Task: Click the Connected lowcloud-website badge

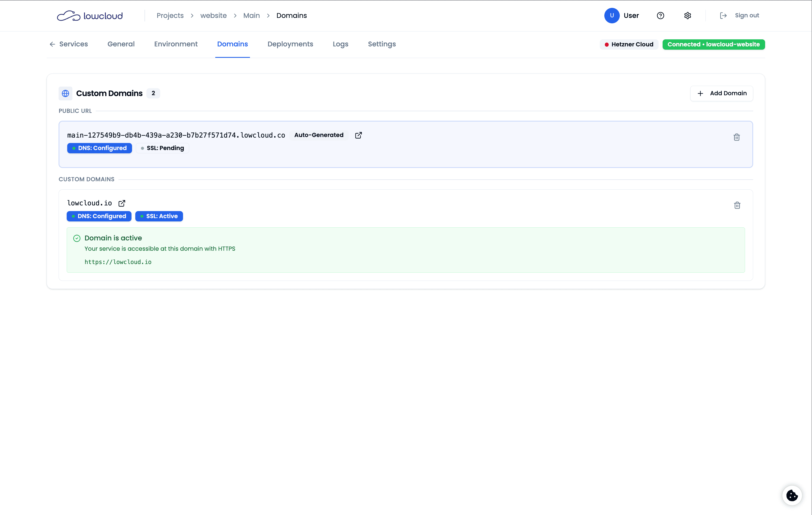Action: tap(713, 44)
